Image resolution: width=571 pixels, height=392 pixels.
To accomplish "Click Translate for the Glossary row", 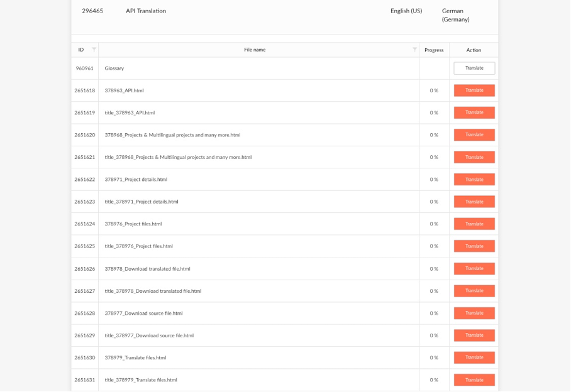I will pos(474,68).
